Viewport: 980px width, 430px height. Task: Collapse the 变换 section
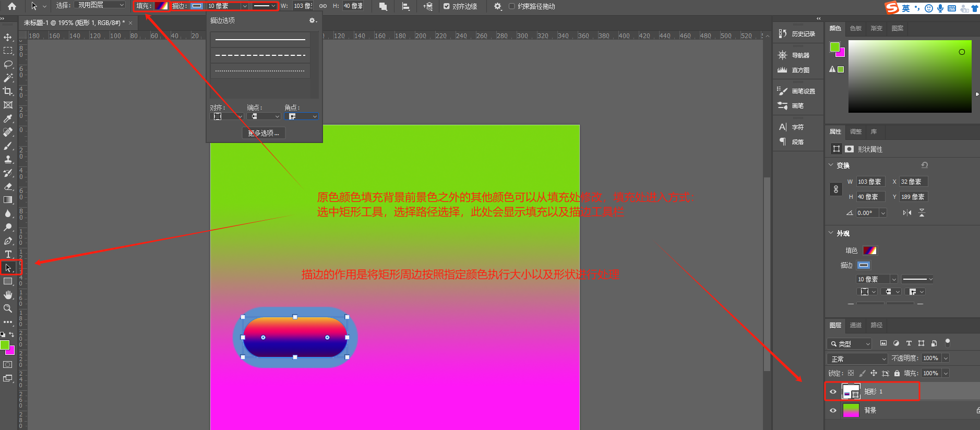pos(831,165)
